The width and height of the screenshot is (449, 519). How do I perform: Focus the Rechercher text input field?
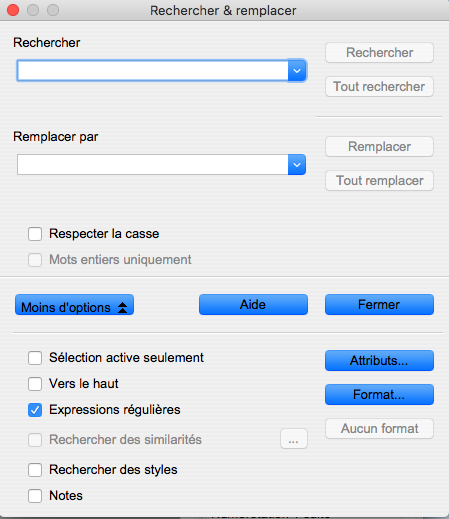(x=153, y=71)
